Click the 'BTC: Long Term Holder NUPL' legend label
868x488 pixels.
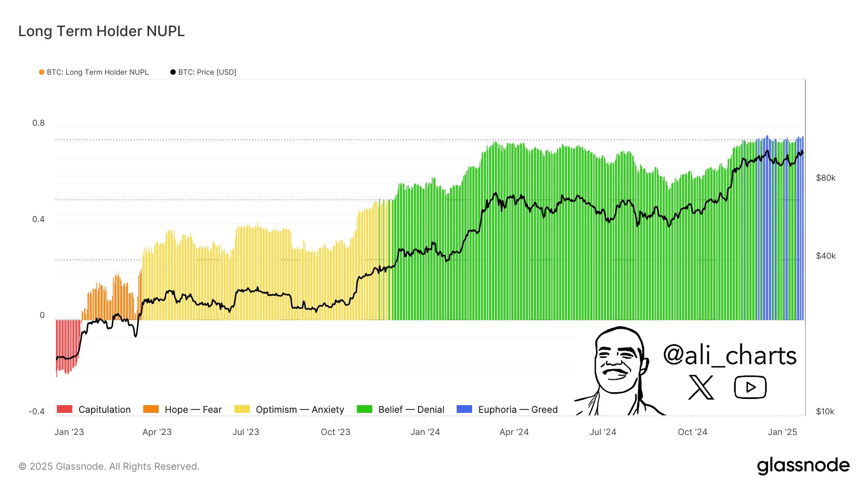[x=97, y=72]
